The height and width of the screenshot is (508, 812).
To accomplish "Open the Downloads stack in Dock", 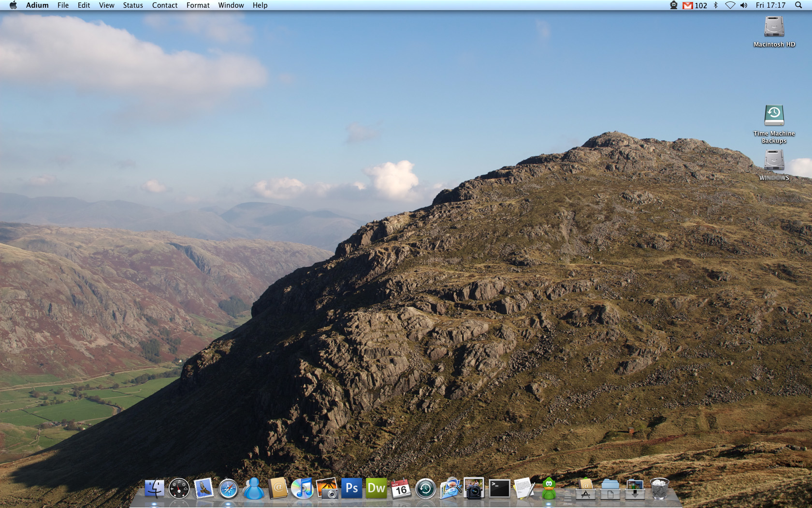I will (635, 489).
